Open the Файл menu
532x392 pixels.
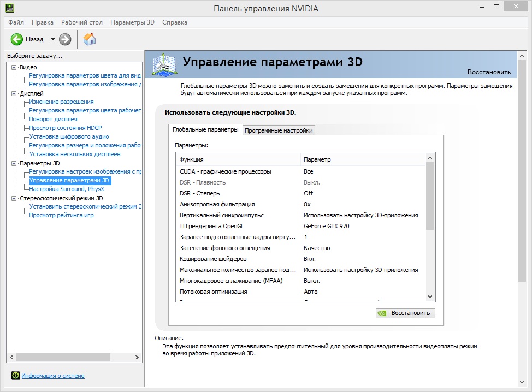pos(16,22)
